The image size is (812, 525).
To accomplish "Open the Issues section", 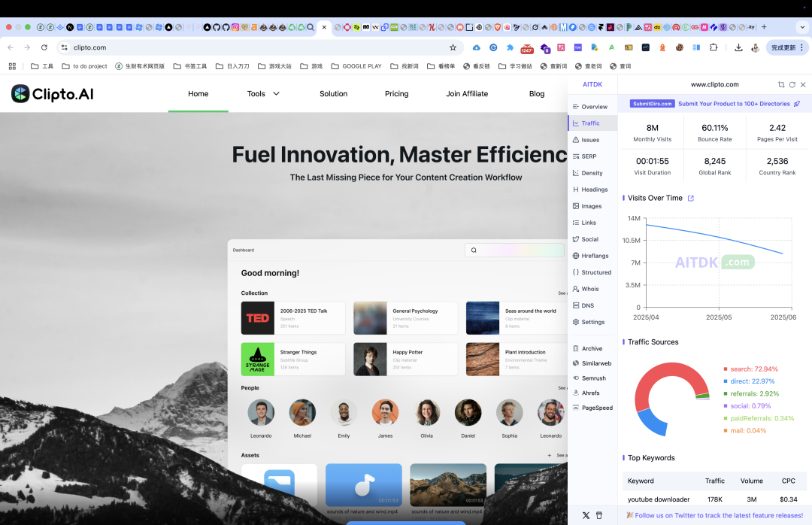I will 586,140.
